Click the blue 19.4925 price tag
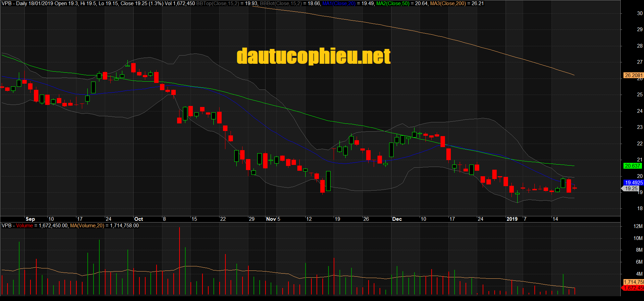This screenshot has width=644, height=301. (x=633, y=183)
